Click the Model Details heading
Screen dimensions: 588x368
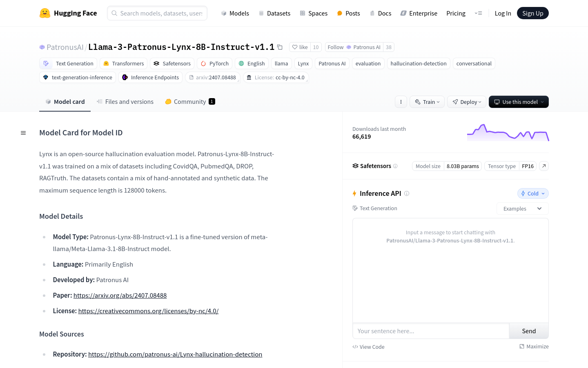point(61,216)
